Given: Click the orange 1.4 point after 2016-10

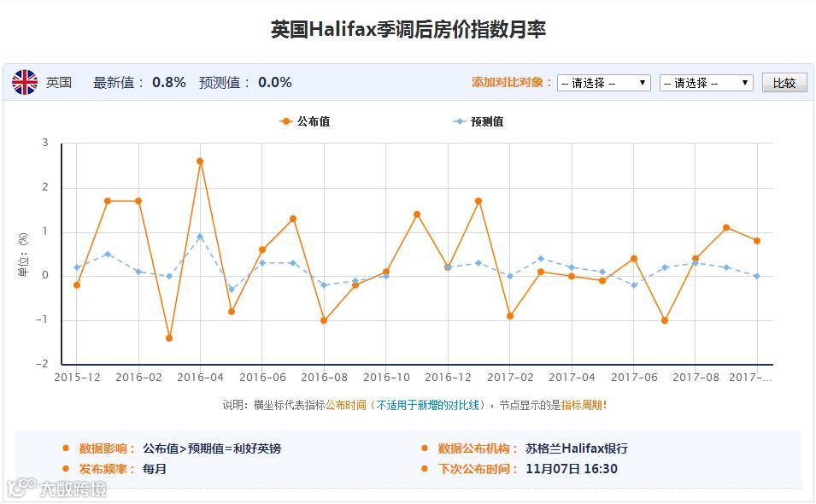Looking at the screenshot, I should coord(417,214).
